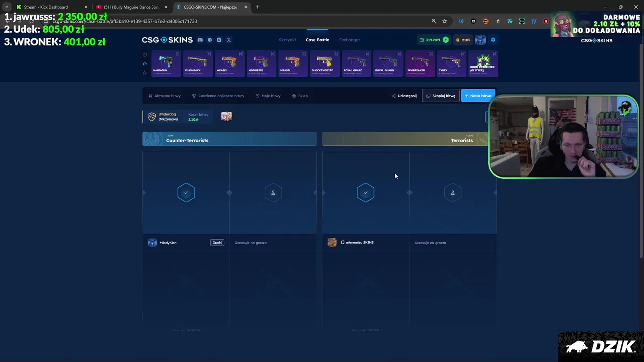The width and height of the screenshot is (644, 362).
Task: Close the CSGO-SKINS.COM browser tab
Action: click(x=246, y=7)
